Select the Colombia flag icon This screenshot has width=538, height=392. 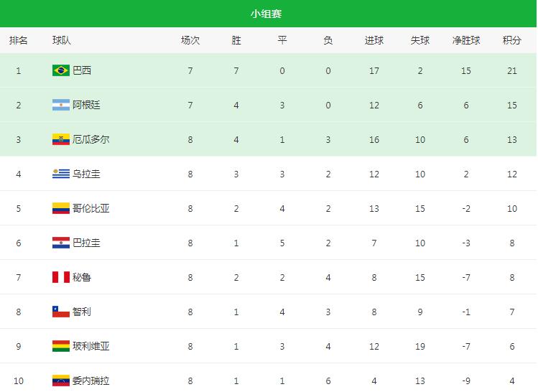click(61, 208)
